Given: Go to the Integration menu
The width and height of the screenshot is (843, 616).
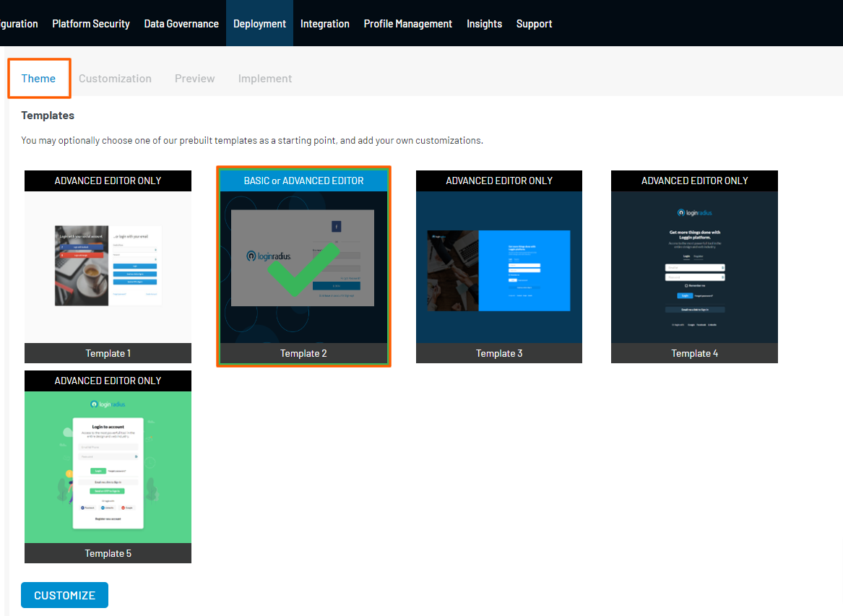Looking at the screenshot, I should tap(325, 24).
